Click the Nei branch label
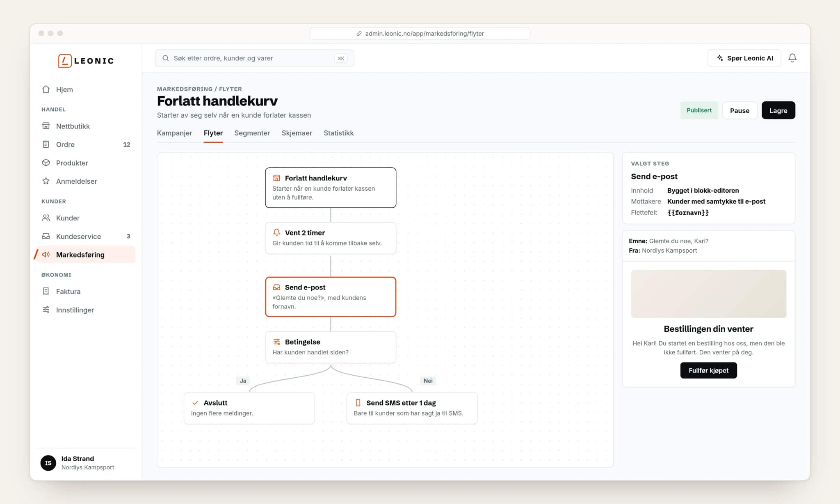 (428, 381)
